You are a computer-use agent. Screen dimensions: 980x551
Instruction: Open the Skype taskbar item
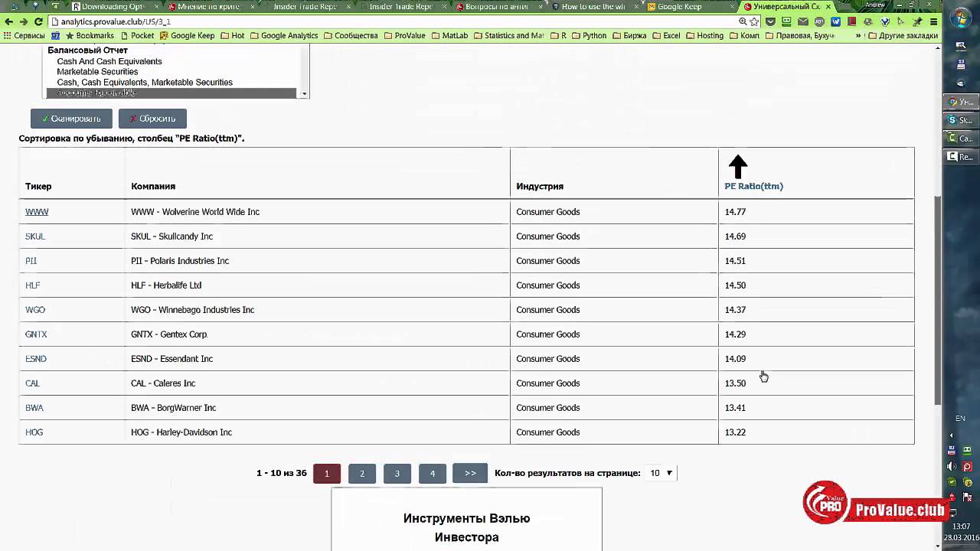(962, 120)
